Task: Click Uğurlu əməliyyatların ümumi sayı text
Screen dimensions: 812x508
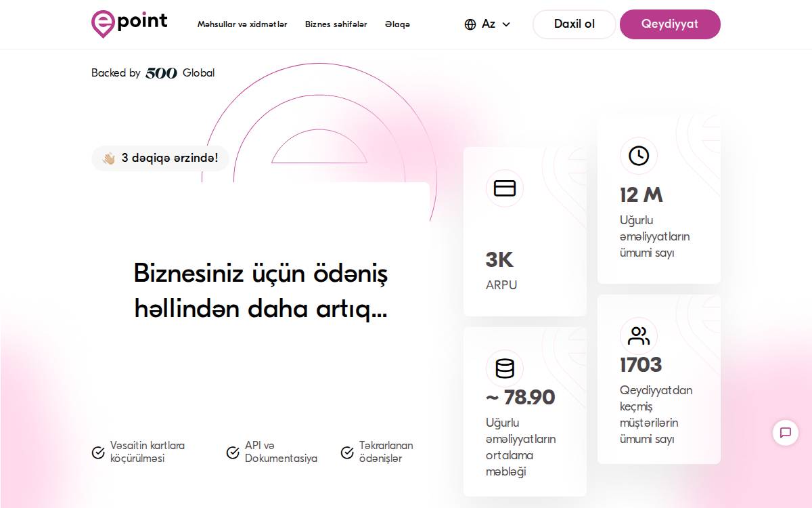Action: [x=654, y=236]
